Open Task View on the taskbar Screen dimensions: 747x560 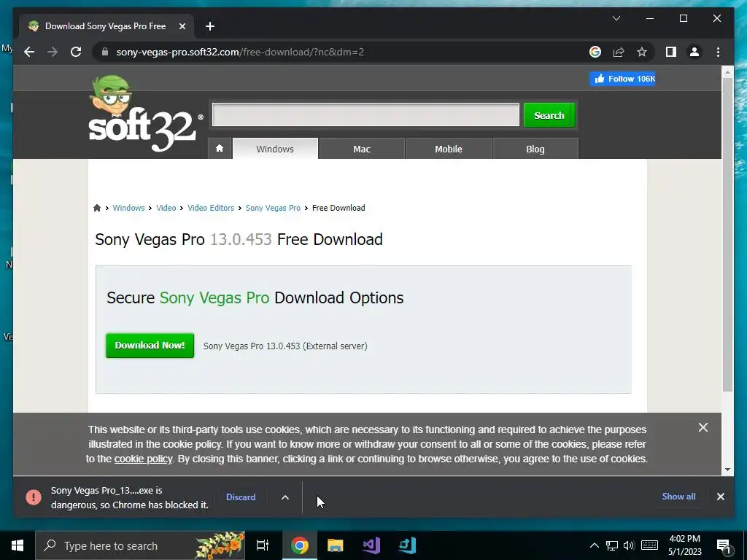click(262, 545)
